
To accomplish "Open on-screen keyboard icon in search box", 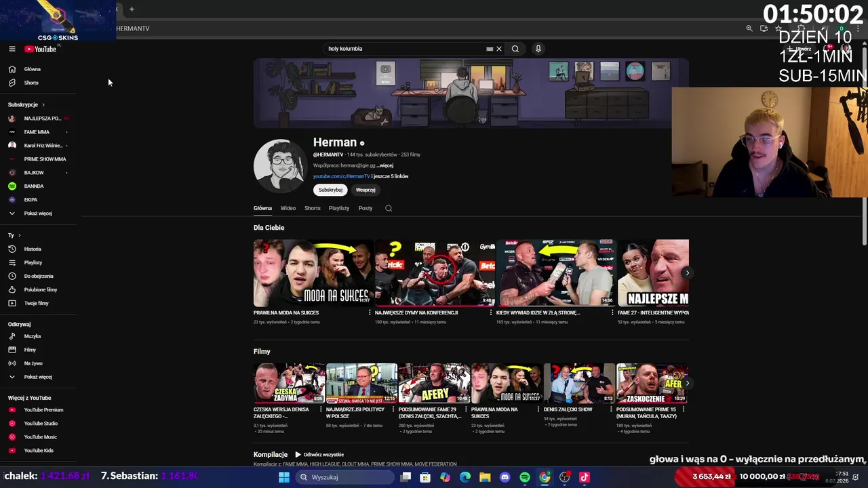I will (490, 49).
